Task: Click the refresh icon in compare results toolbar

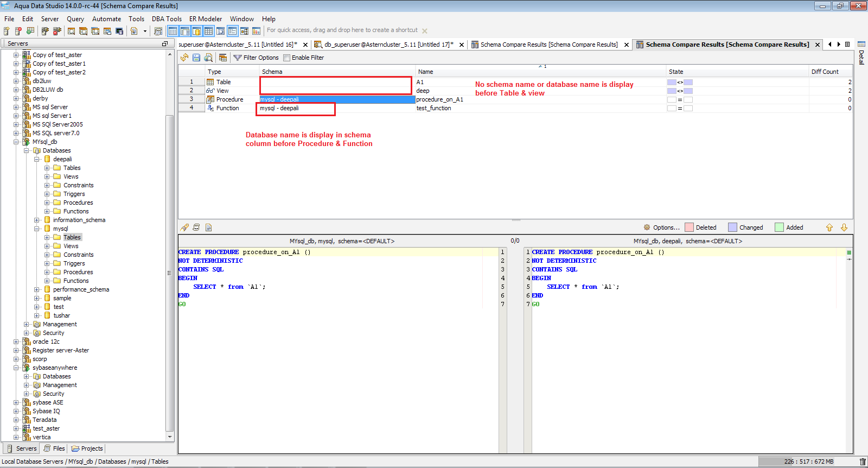Action: tap(184, 58)
